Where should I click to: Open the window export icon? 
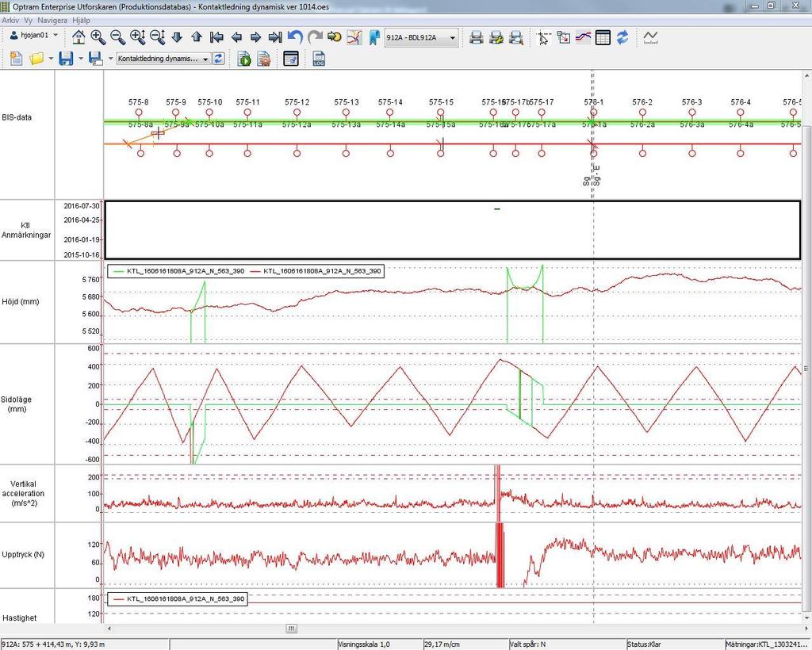pos(292,59)
